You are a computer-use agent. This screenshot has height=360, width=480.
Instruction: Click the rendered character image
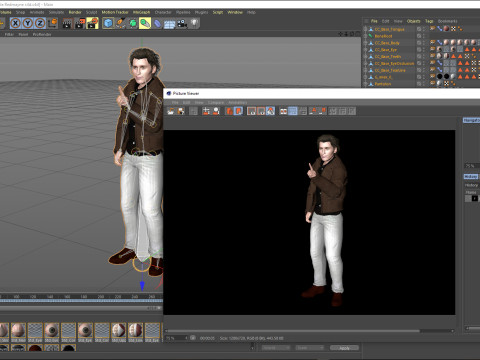(326, 220)
